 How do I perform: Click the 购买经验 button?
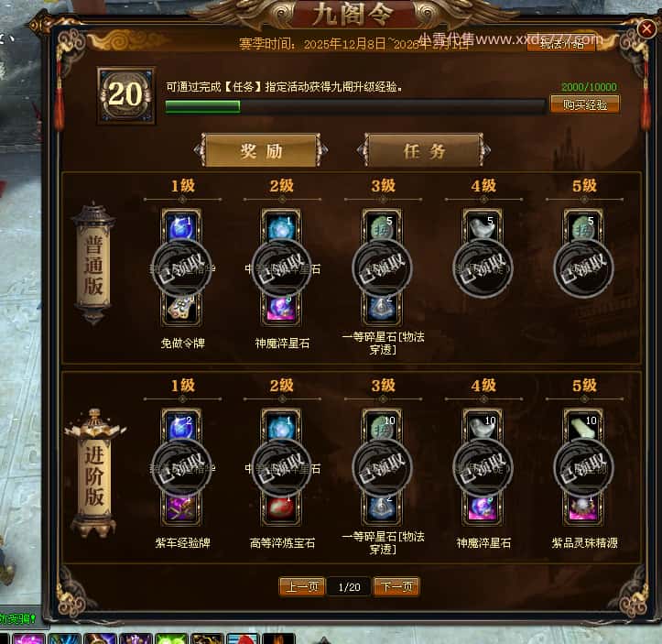585,104
